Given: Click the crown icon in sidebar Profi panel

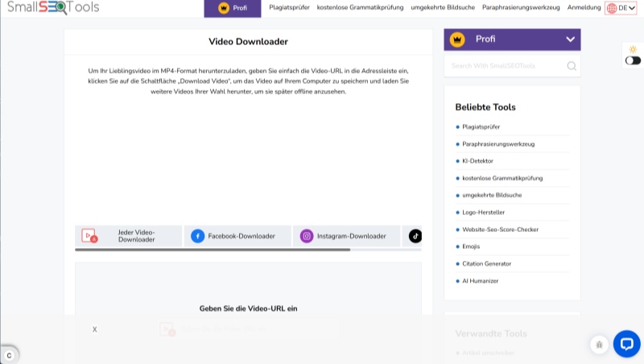Looking at the screenshot, I should tap(458, 39).
